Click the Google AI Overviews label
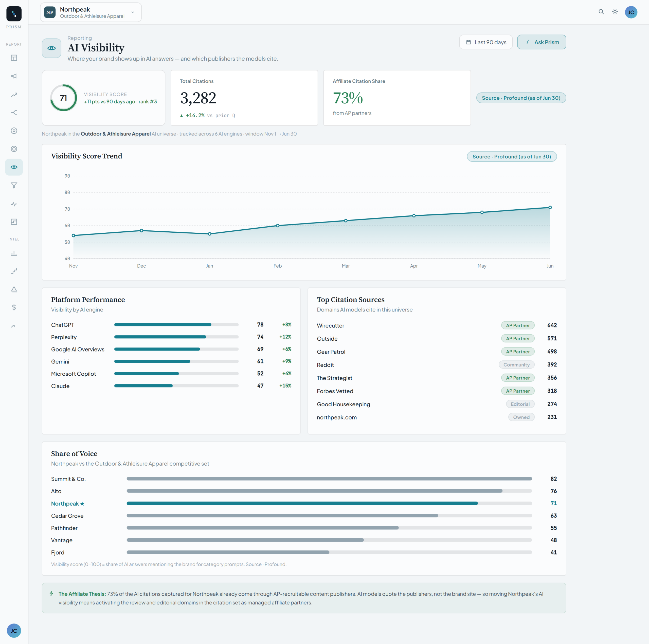Screen dimensions: 649x644 (78, 349)
